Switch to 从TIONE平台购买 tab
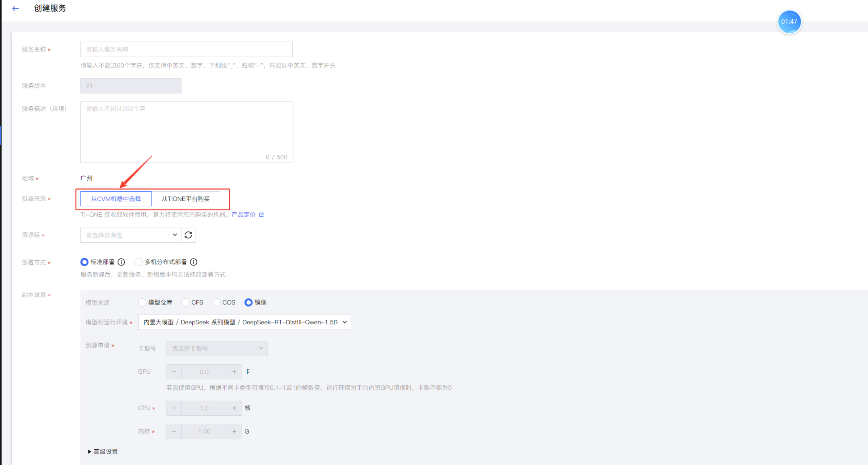 [185, 199]
